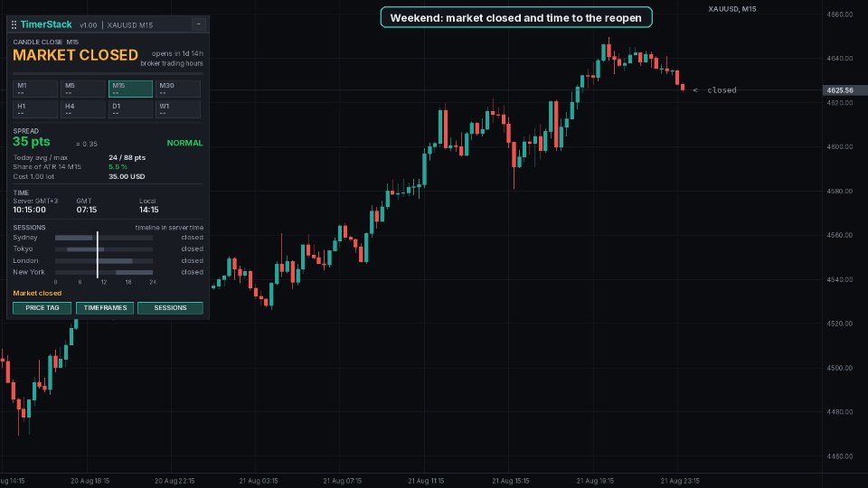Viewport: 868px width, 488px height.
Task: Click the London session timeline bar
Action: pos(104,261)
